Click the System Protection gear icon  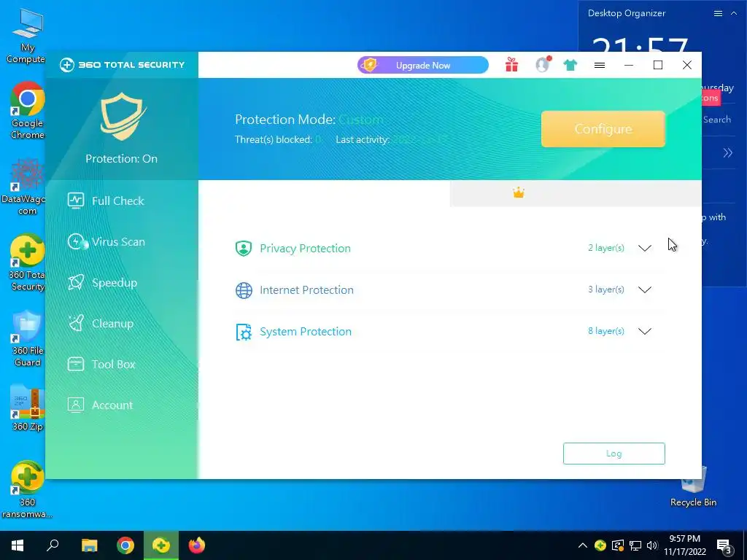point(244,332)
